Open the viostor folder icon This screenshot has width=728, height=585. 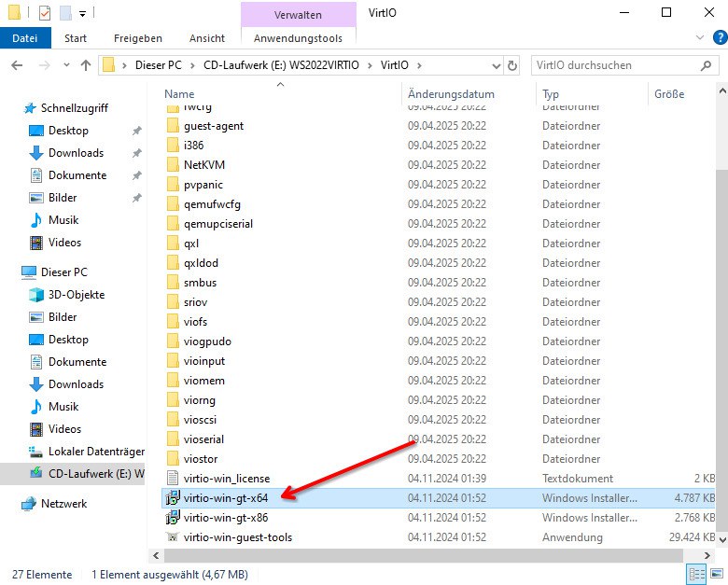click(x=173, y=459)
